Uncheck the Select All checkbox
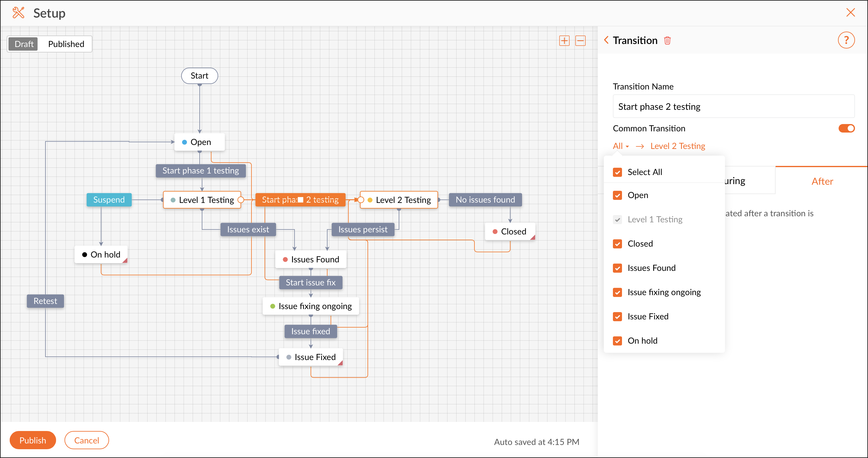The height and width of the screenshot is (458, 868). (617, 172)
